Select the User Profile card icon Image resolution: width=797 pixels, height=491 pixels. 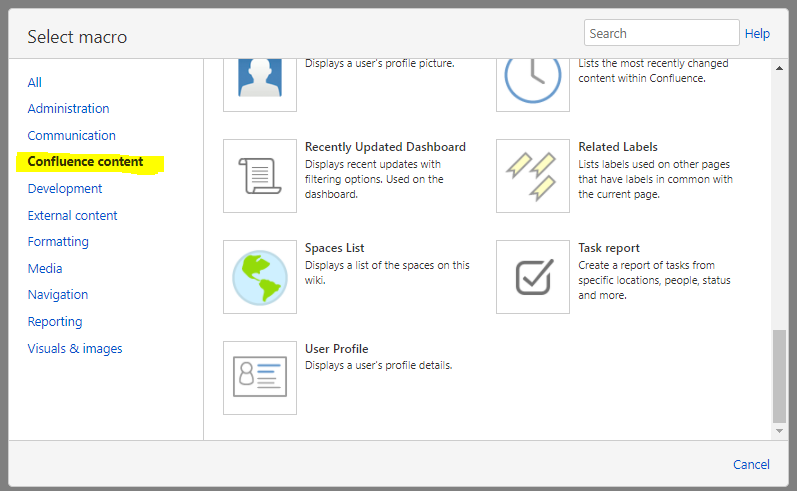click(260, 378)
